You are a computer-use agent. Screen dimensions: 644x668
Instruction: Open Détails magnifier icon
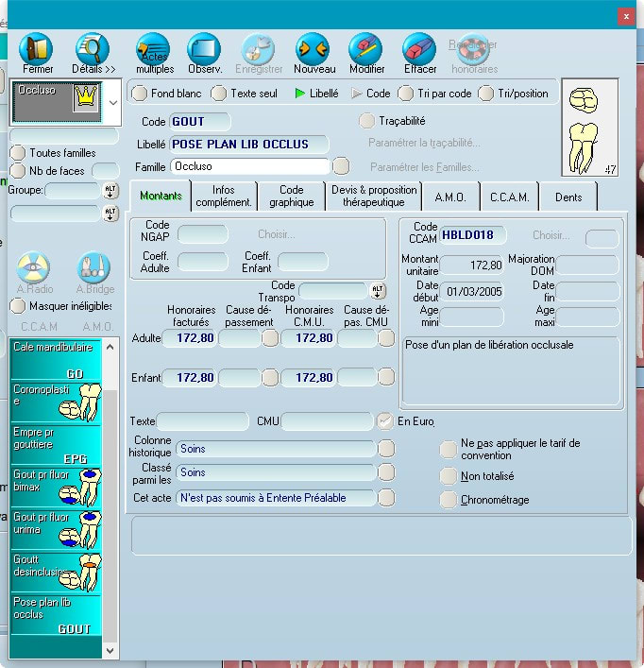(x=93, y=49)
